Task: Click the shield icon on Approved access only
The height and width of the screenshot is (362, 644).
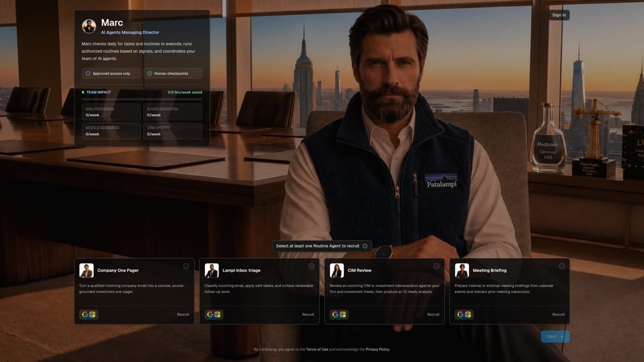Action: click(88, 73)
